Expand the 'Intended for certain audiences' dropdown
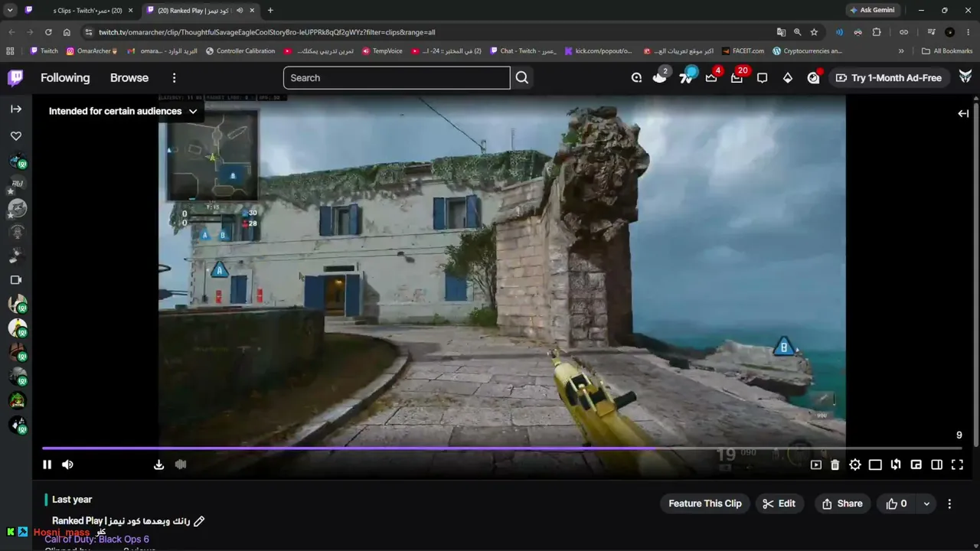The width and height of the screenshot is (980, 551). (x=122, y=111)
